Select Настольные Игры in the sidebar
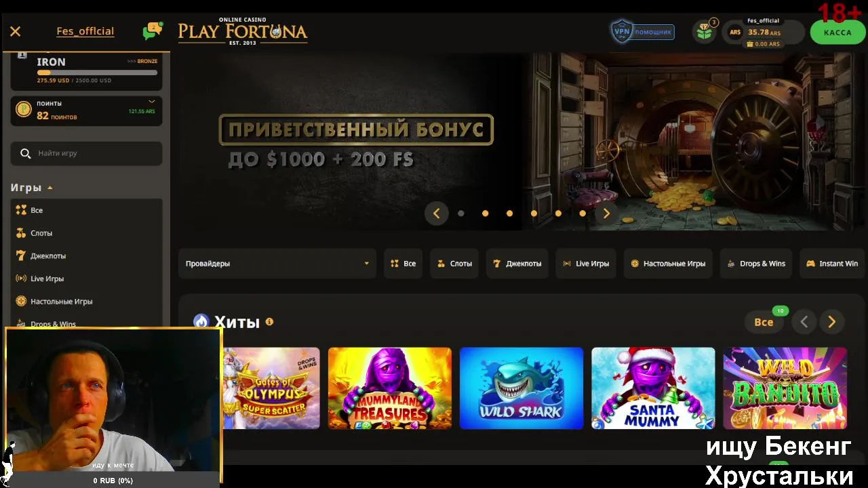This screenshot has height=488, width=868. (86, 302)
